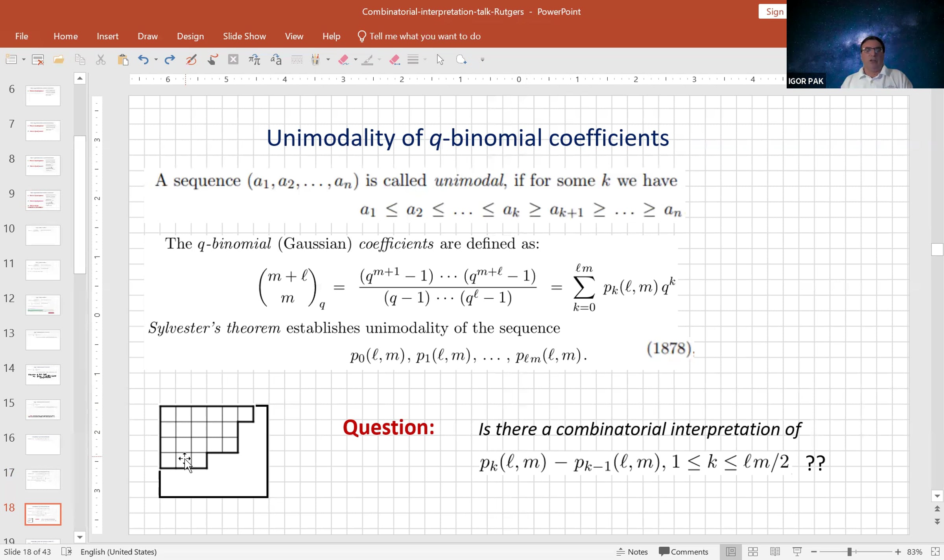Switch to the Slide Show tab
Viewport: 944px width, 560px height.
click(x=244, y=36)
